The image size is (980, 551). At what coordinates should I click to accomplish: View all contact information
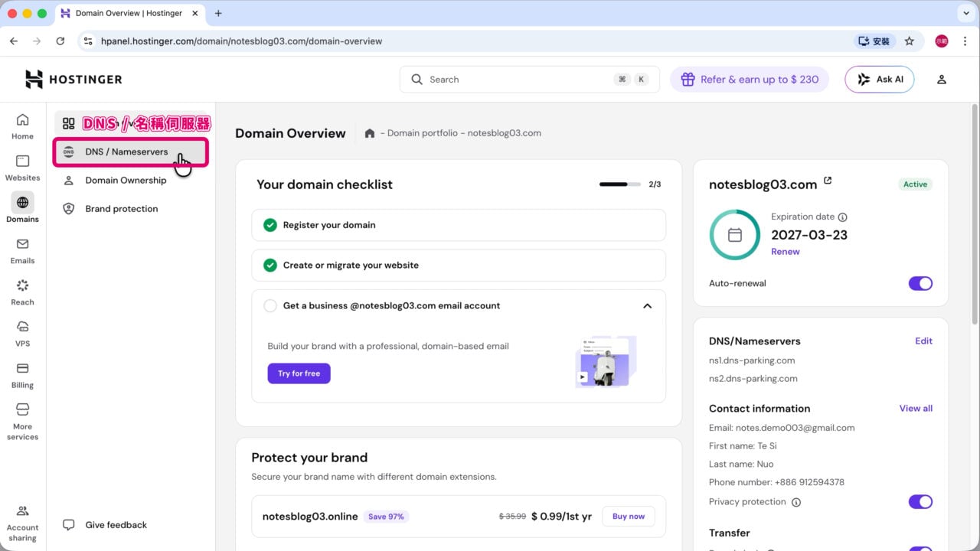(916, 409)
